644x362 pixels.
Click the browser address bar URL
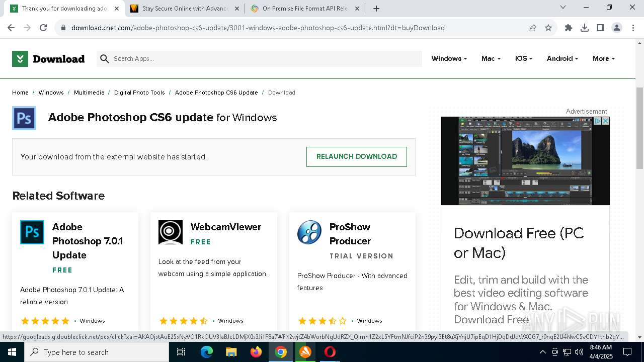tap(258, 28)
